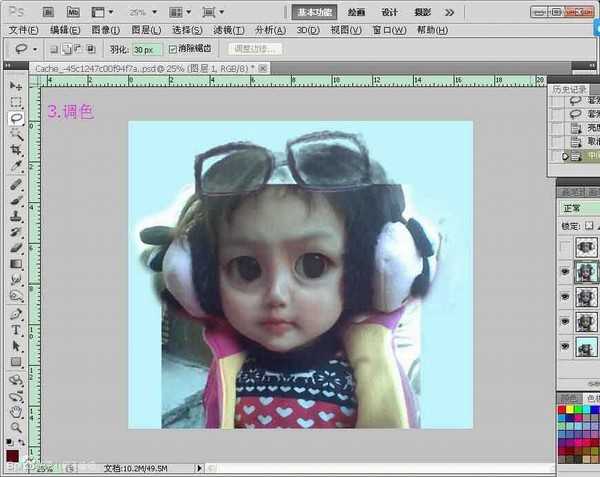The width and height of the screenshot is (600, 477).
Task: Click the dark red foreground color swatch
Action: tap(12, 456)
